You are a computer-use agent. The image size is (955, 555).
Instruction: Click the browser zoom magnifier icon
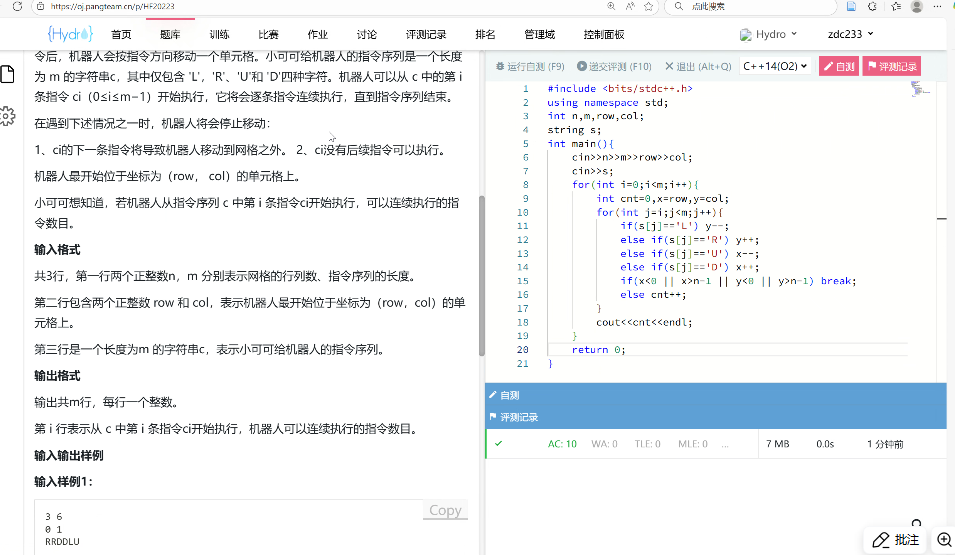point(675,7)
